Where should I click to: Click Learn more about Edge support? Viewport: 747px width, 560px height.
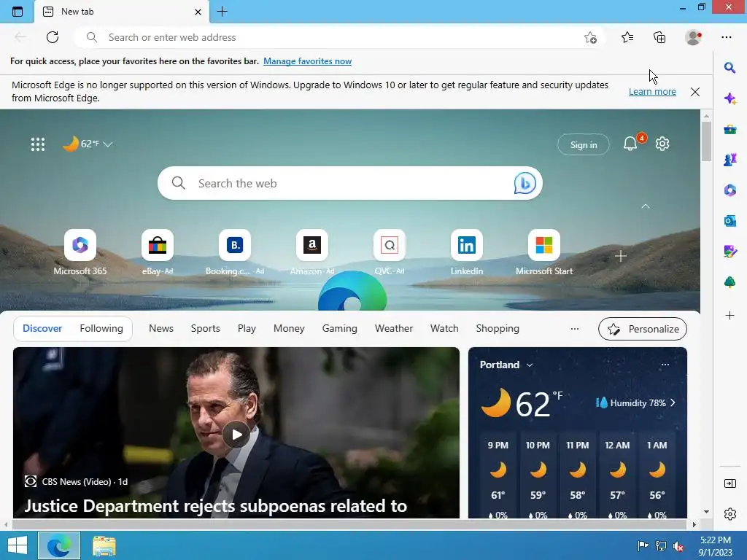tap(652, 91)
